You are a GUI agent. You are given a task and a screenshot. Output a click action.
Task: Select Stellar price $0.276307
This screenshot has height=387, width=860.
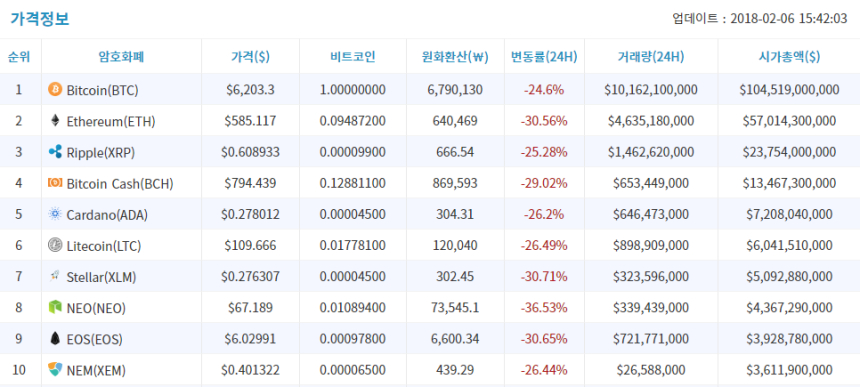click(x=250, y=277)
